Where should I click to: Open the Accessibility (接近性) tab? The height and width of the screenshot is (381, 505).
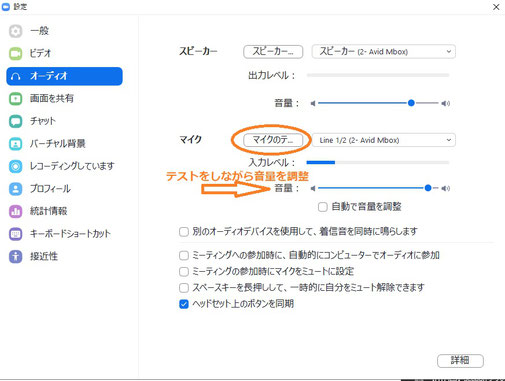(x=64, y=257)
